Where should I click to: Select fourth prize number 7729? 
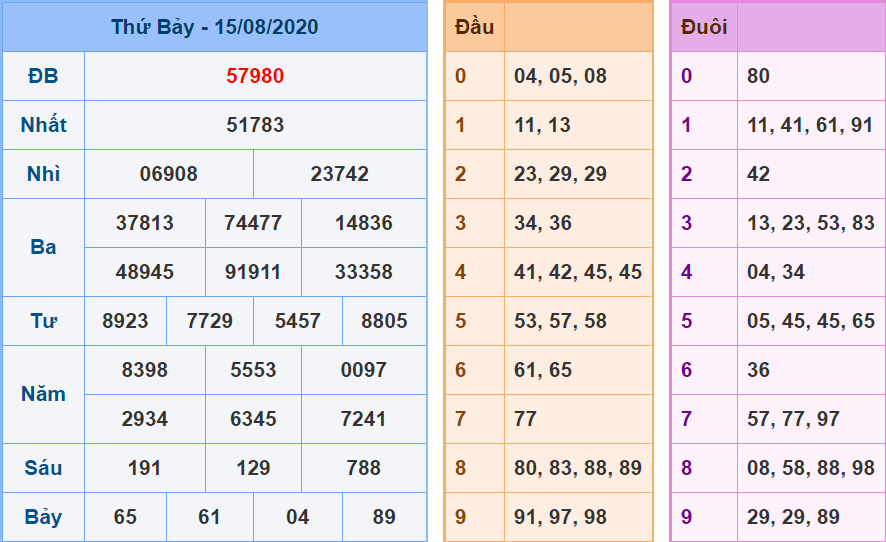[210, 321]
